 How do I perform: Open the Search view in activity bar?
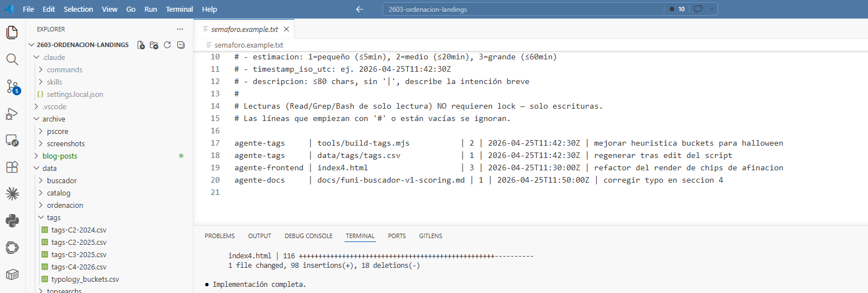pos(12,59)
